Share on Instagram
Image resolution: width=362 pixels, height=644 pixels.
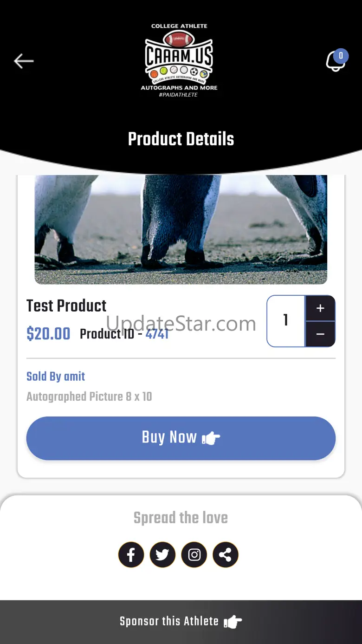194,554
